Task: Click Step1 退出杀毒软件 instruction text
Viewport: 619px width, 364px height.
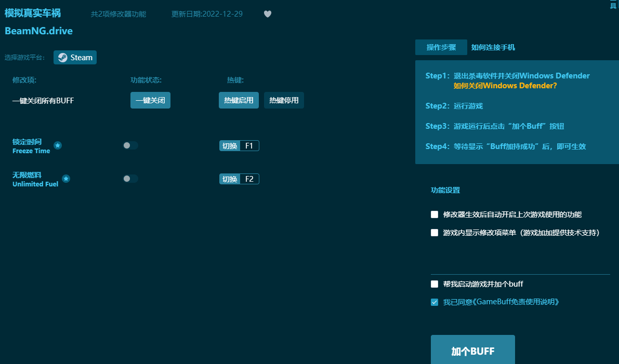Action: [x=508, y=76]
